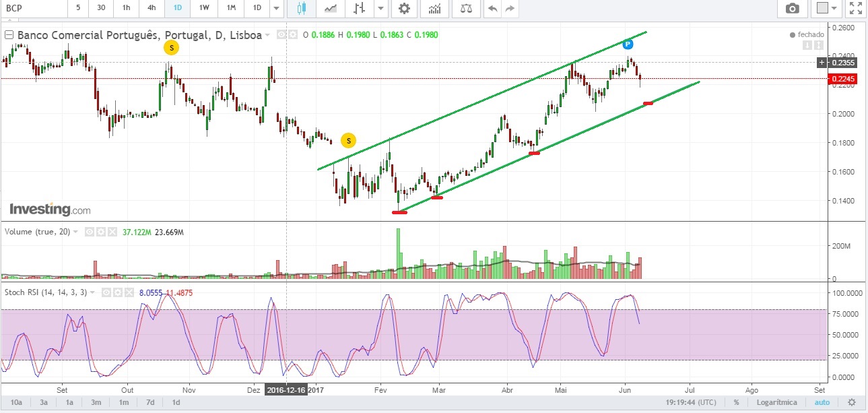Switch to the line chart style icon
Screen dimensions: 868x413
[x=331, y=8]
